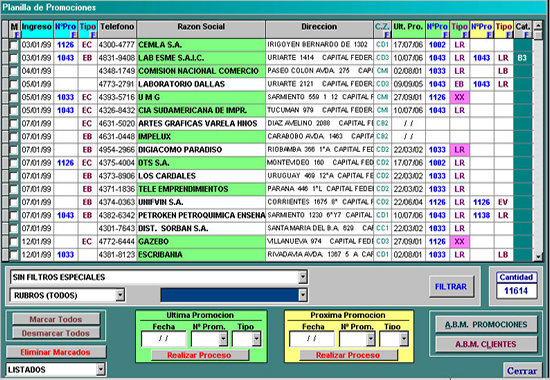Click the Cerrar button
The image size is (550, 380).
522,371
